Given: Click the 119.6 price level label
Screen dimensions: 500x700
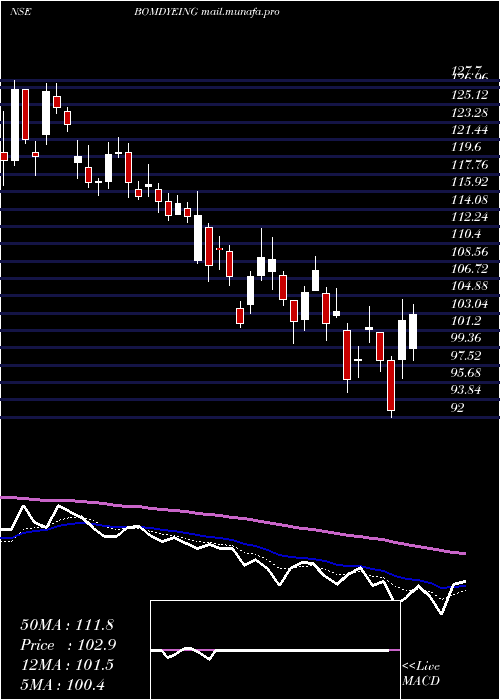Looking at the screenshot, I should tap(467, 147).
